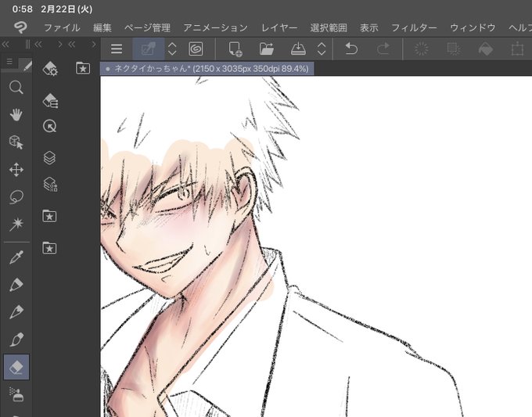
Task: Select the Pencil tool
Action: (x=16, y=312)
